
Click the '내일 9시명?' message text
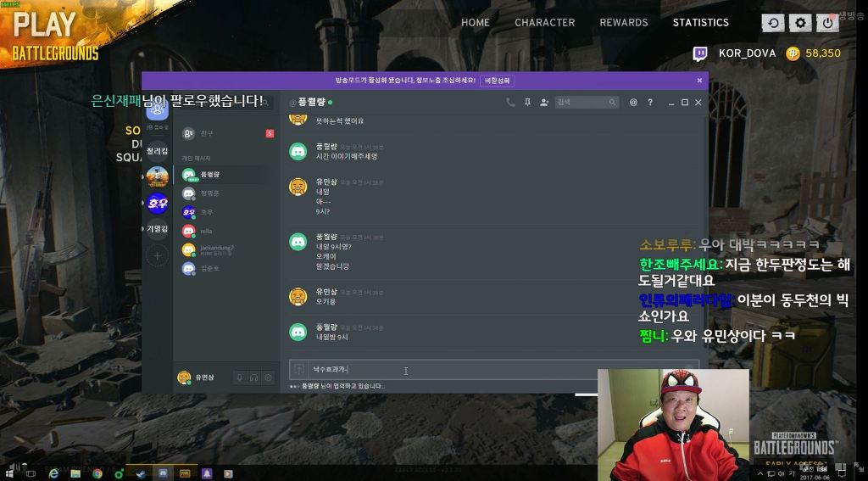(x=334, y=247)
